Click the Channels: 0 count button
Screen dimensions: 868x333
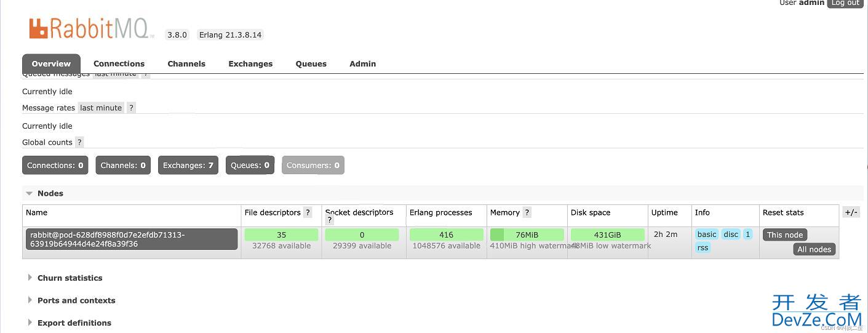123,165
